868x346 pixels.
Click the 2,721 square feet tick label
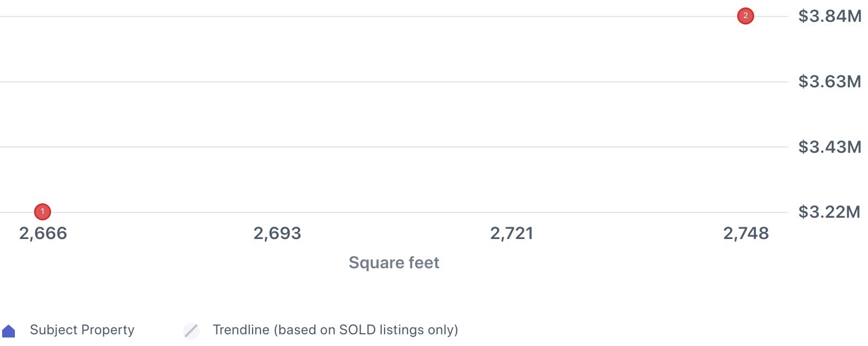pos(512,233)
